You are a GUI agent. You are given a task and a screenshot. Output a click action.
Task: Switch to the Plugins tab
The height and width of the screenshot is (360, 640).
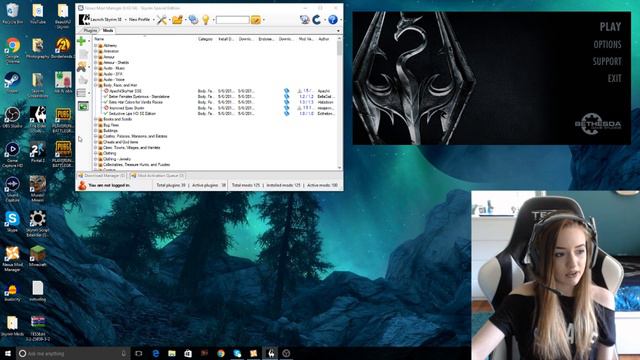pyautogui.click(x=90, y=31)
